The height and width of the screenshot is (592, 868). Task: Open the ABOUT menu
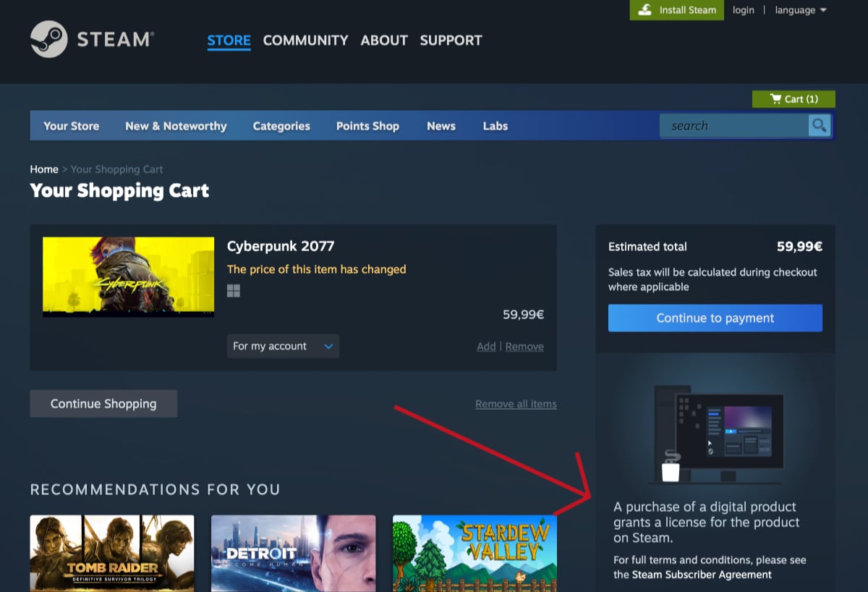(x=384, y=41)
